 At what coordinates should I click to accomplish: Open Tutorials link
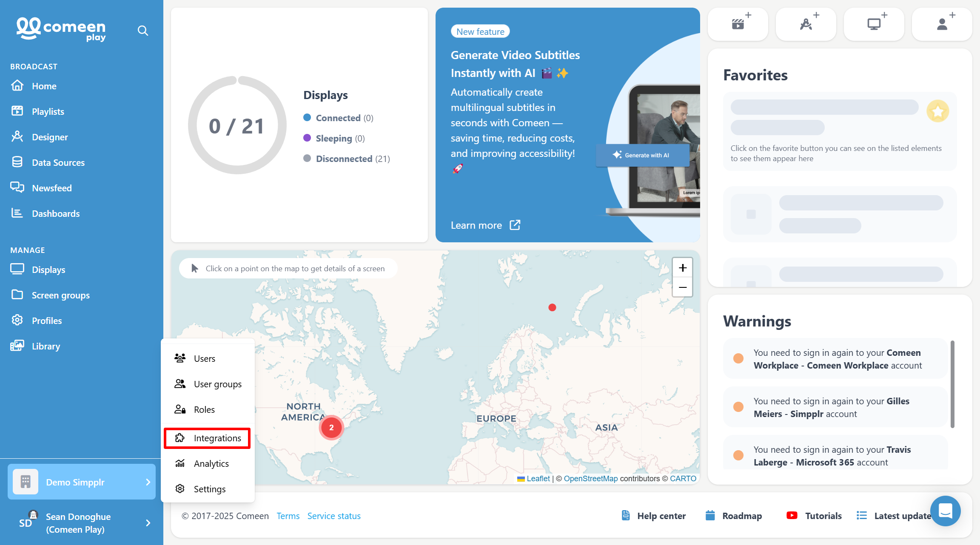pos(814,516)
